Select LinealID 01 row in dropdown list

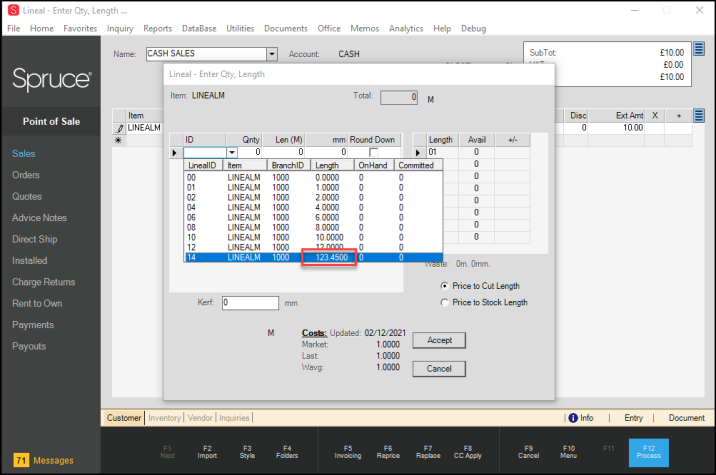coord(314,187)
